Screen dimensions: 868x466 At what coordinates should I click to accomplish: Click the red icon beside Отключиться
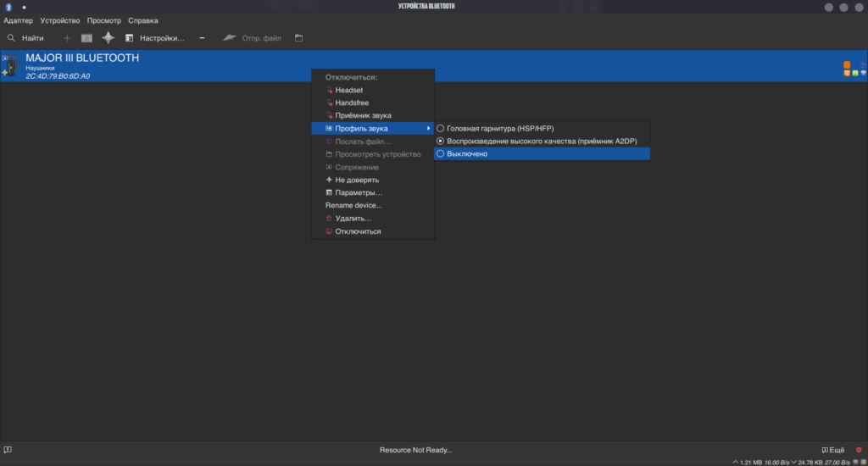[329, 231]
